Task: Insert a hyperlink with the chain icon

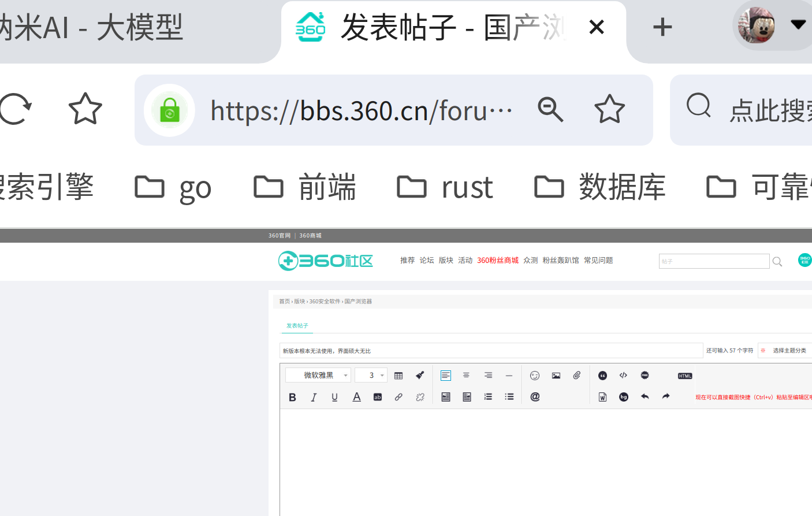Action: 398,397
